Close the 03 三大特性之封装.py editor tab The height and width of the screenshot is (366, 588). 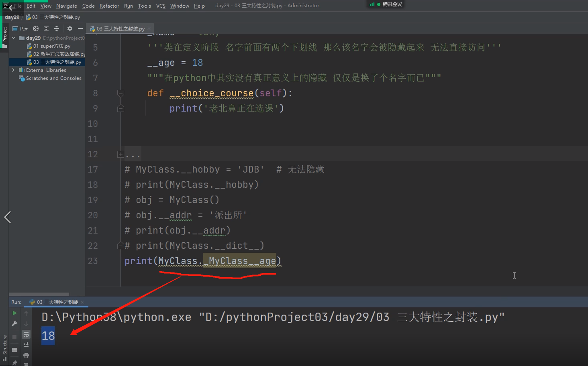149,28
